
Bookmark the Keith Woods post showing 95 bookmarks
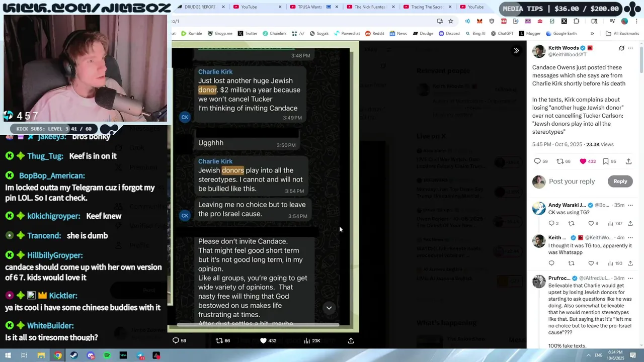[x=606, y=161]
